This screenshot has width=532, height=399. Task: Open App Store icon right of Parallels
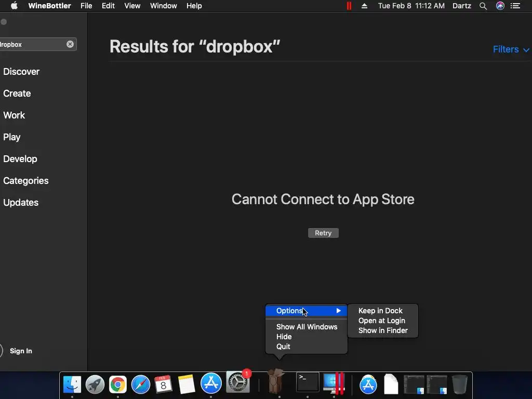coord(368,384)
